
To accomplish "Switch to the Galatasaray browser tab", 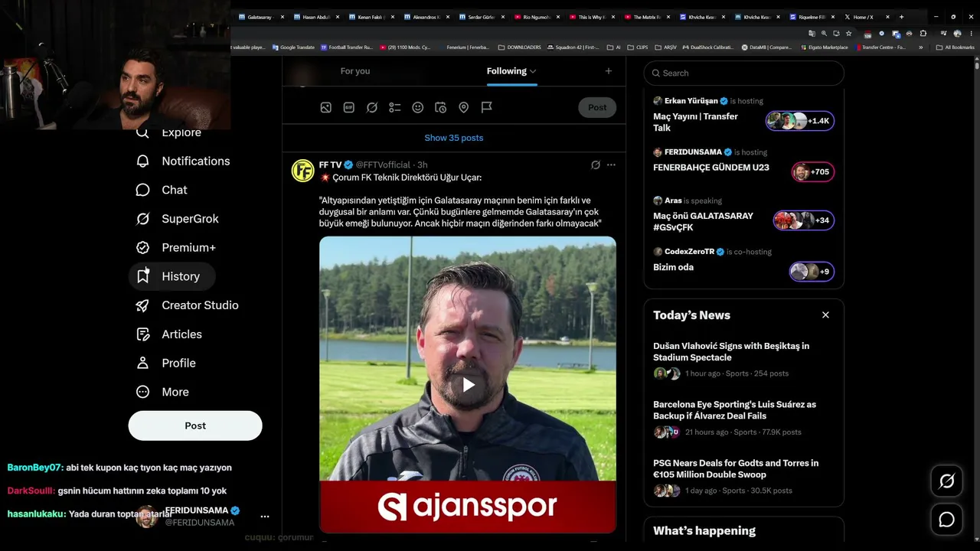I will coord(260,17).
